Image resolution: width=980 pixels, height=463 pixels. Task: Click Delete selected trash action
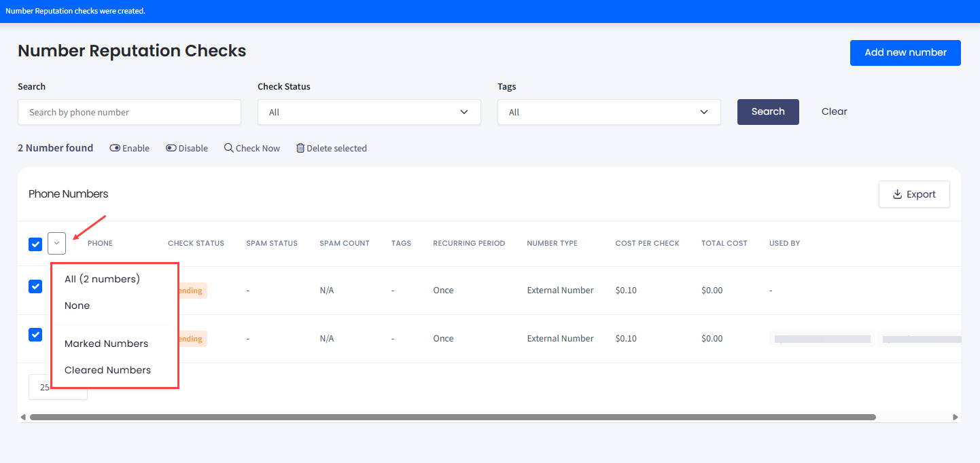point(332,148)
